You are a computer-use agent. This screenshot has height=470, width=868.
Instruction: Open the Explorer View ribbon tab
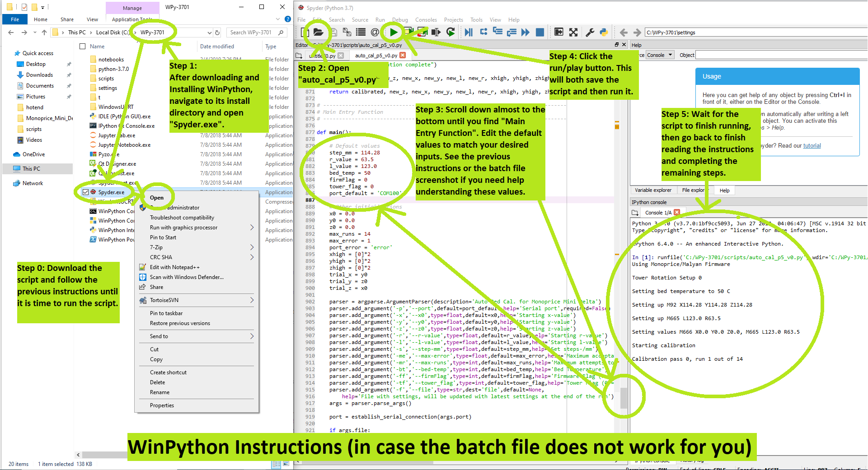92,19
